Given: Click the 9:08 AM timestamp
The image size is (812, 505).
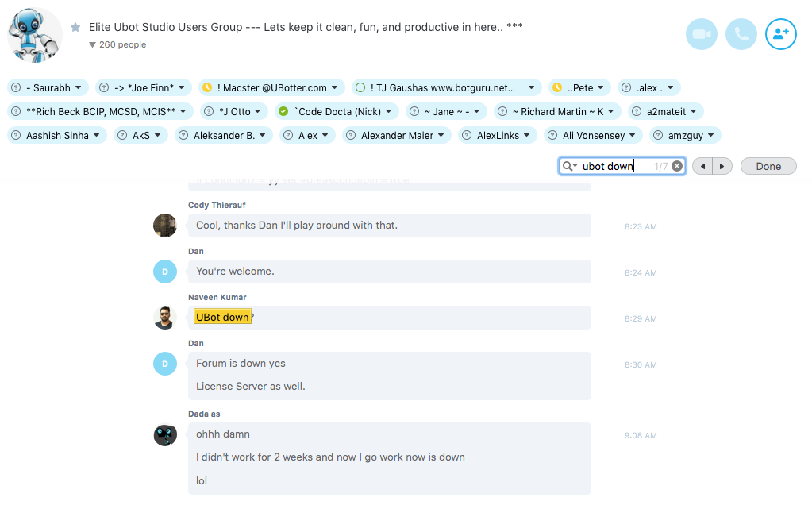Looking at the screenshot, I should pyautogui.click(x=641, y=436).
